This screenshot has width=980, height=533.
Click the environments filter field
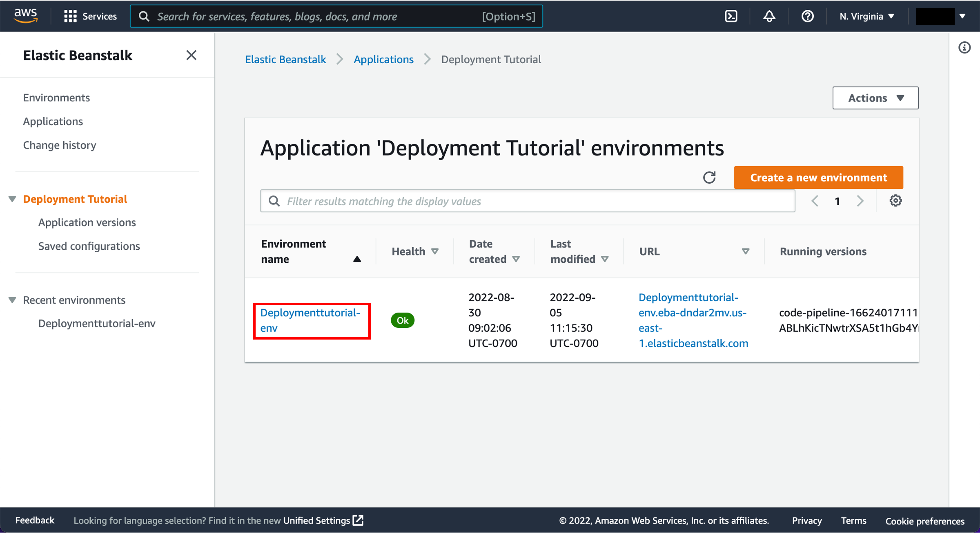[x=528, y=201]
